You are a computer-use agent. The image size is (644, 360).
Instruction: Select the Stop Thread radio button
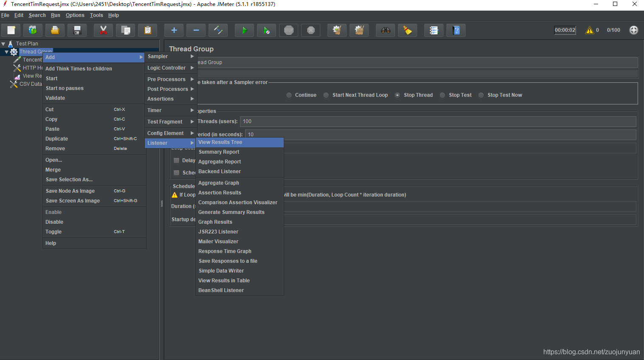point(397,95)
